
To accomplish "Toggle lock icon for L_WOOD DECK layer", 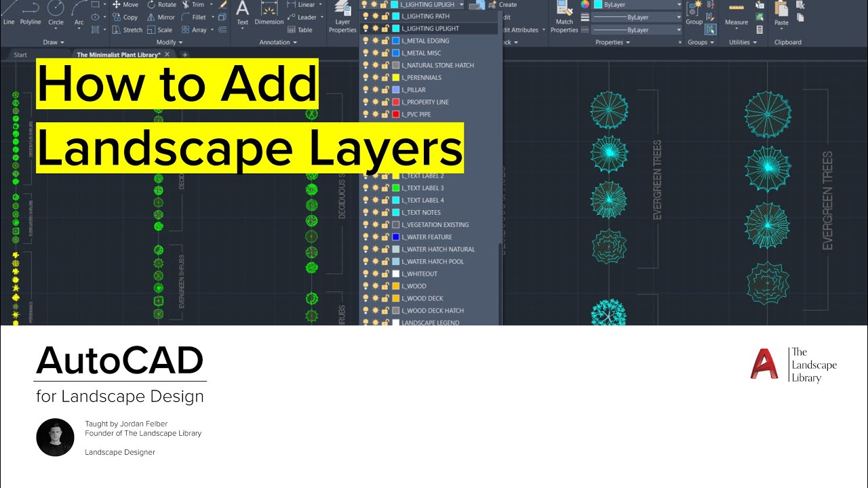I will click(x=384, y=298).
